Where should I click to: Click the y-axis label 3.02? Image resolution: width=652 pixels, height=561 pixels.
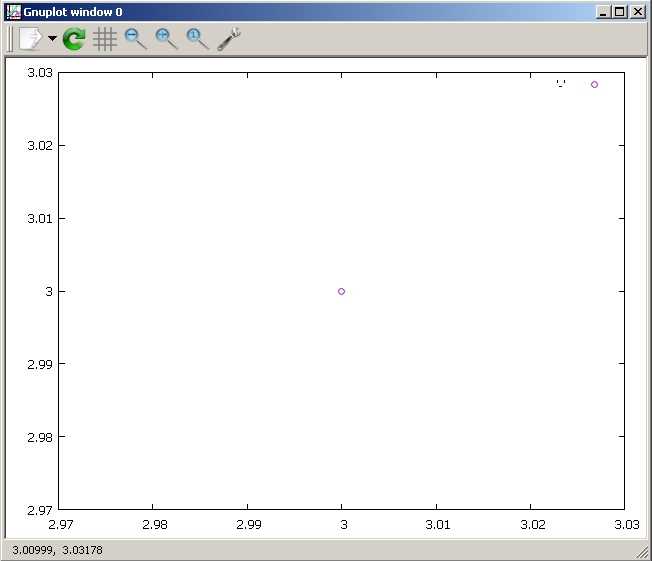pos(40,146)
